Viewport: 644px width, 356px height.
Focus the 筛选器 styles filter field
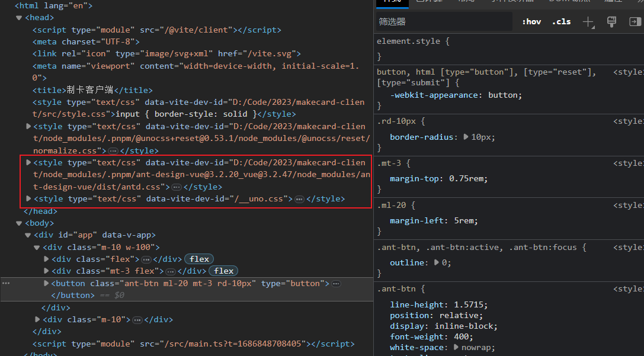click(444, 22)
